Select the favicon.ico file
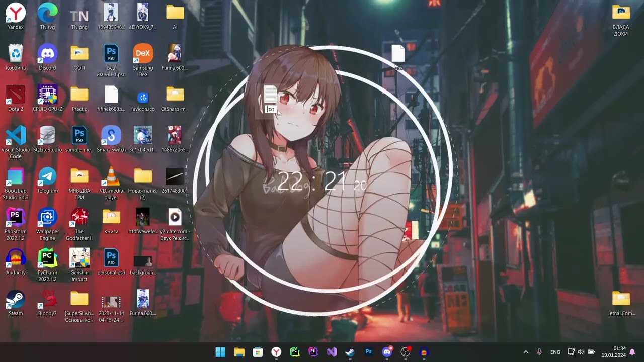Viewport: 644px width, 362px height. [x=143, y=98]
